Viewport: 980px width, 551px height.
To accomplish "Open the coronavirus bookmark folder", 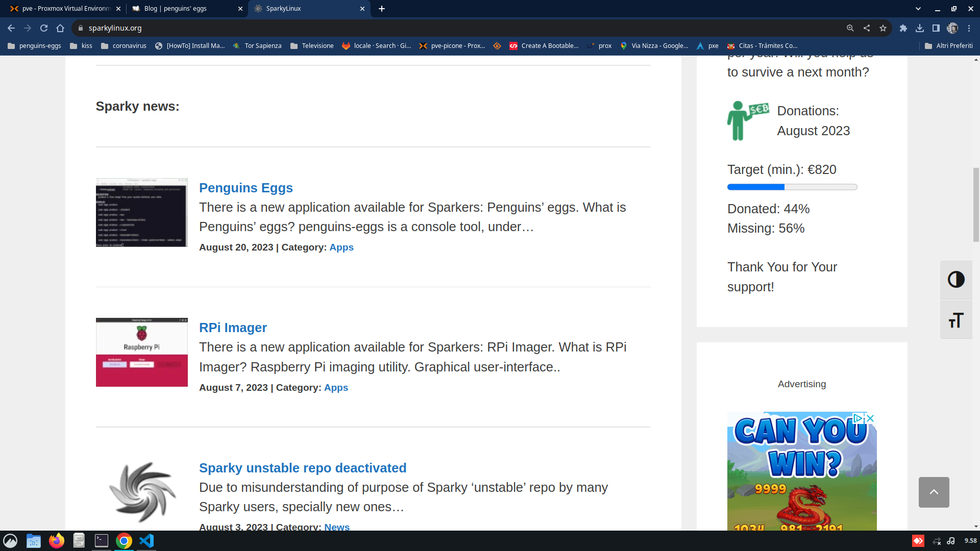I will coord(124,46).
